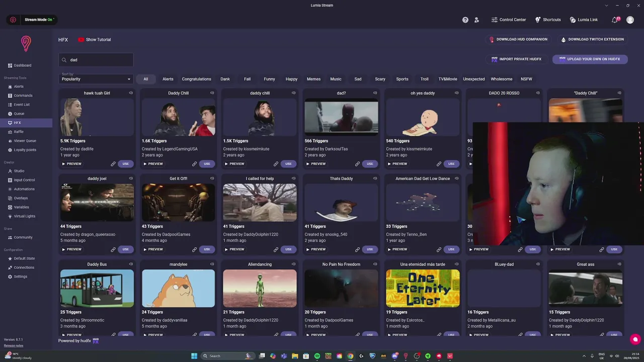644x362 pixels.
Task: Use the oh yes daddy effect
Action: click(451, 164)
